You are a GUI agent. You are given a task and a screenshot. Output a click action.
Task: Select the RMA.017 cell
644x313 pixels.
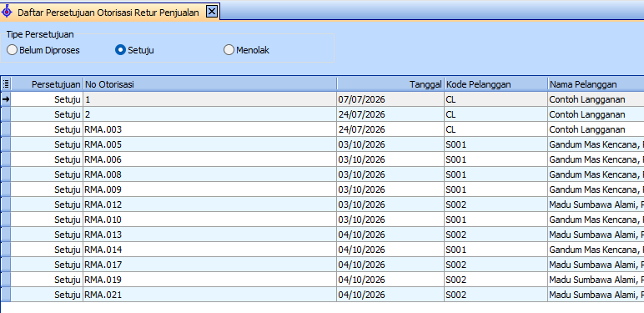point(210,265)
